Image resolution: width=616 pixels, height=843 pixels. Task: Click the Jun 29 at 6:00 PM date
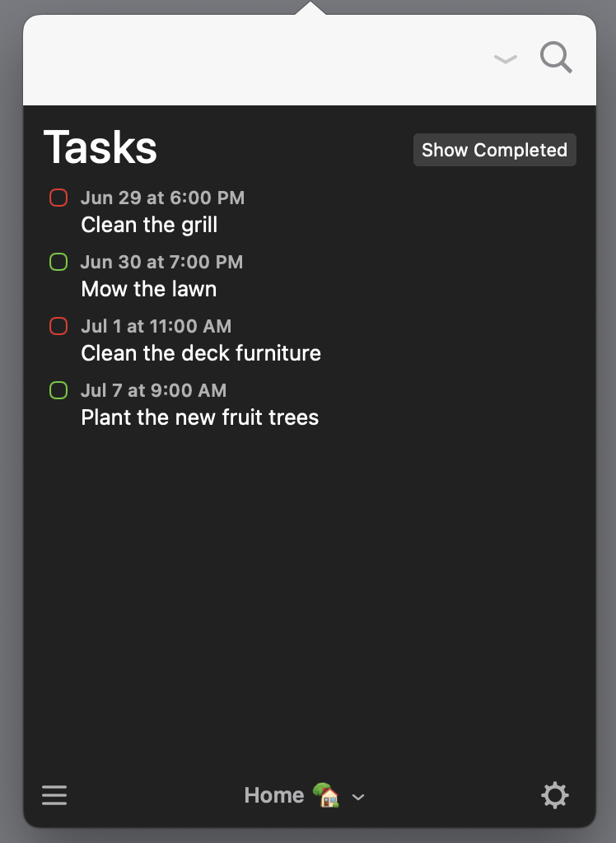(162, 198)
